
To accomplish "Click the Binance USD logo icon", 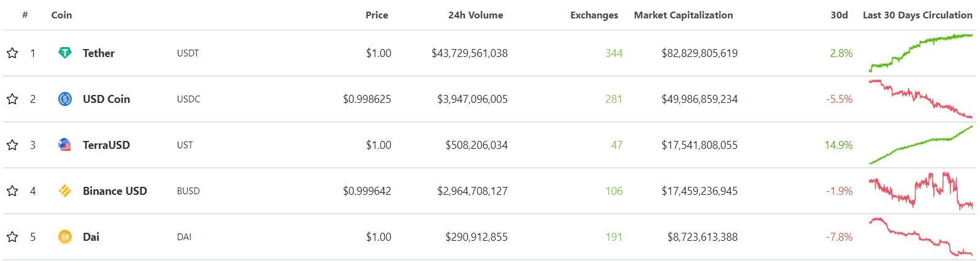I will [64, 191].
